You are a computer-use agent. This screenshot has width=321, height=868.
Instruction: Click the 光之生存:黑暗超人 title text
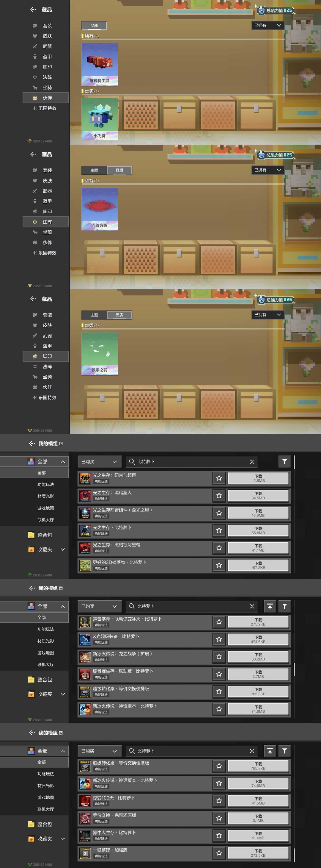tap(112, 493)
